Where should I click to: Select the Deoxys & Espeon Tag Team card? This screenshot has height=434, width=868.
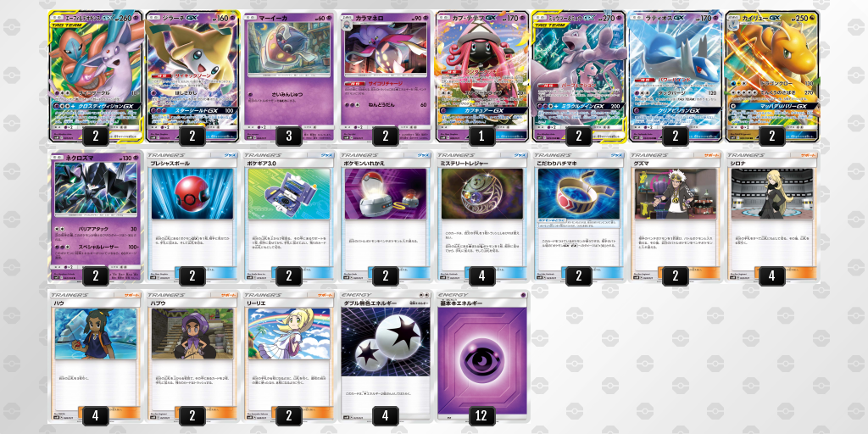click(x=95, y=76)
